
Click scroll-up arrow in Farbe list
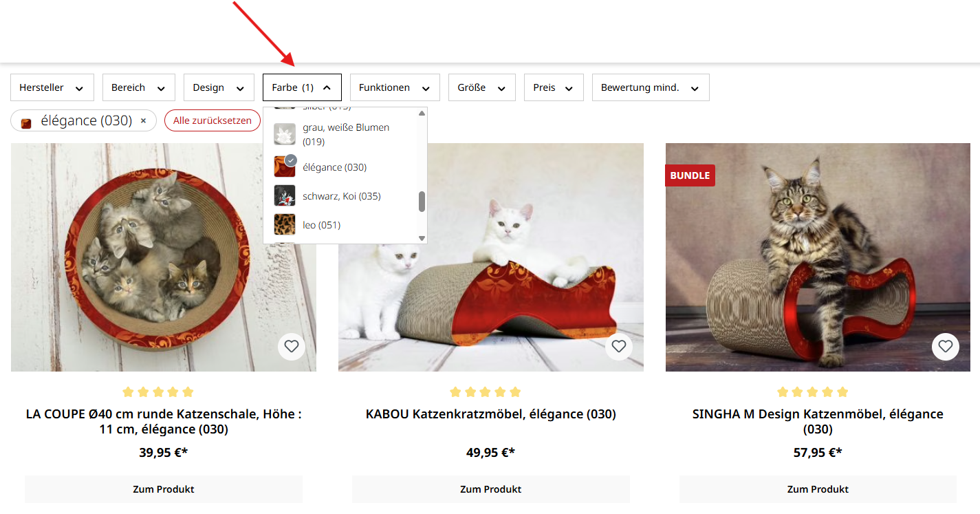422,112
